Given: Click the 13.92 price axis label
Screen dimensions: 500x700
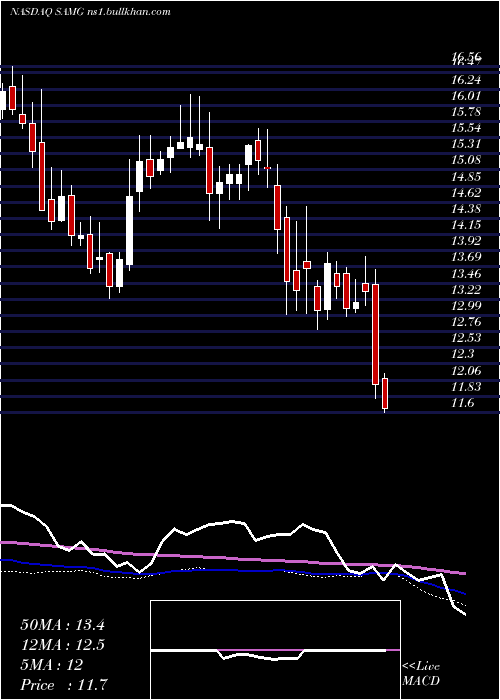Looking at the screenshot, I should 467,241.
